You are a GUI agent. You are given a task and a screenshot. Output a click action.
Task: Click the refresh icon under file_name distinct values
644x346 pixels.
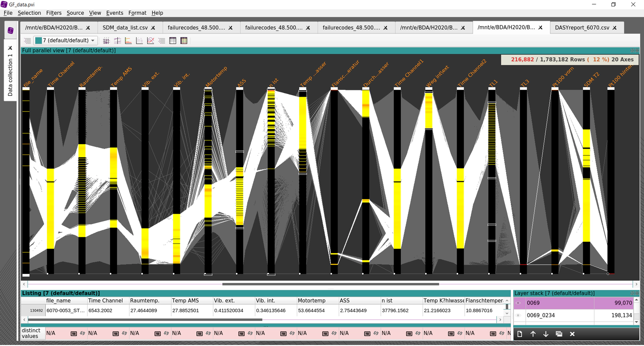tap(83, 334)
